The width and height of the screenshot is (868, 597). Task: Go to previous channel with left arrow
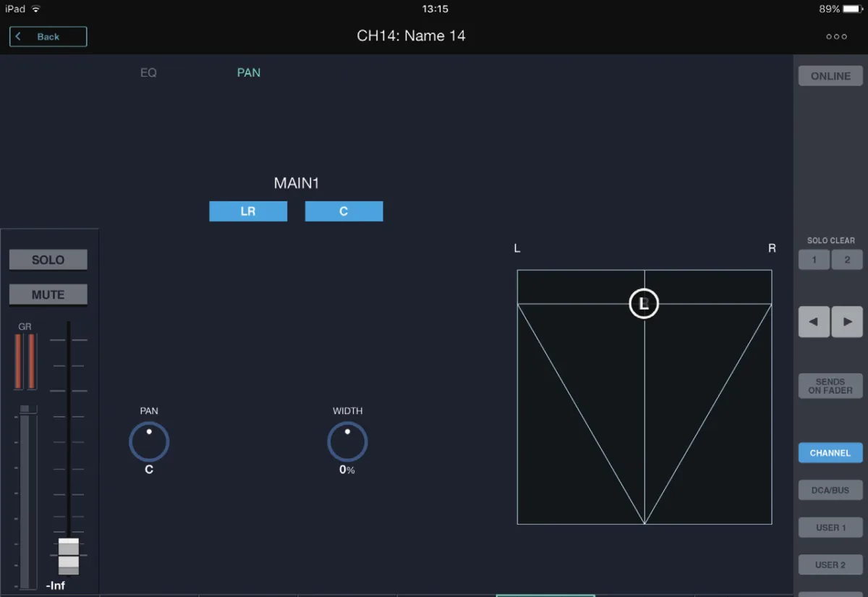pos(814,322)
